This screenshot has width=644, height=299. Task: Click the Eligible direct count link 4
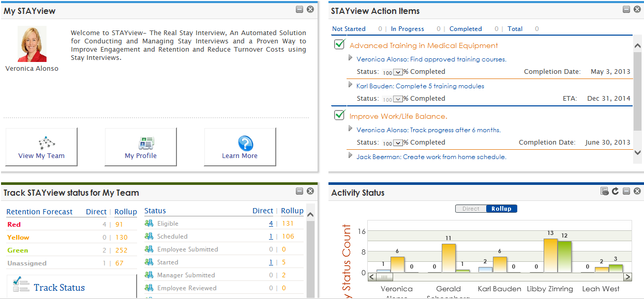point(271,224)
